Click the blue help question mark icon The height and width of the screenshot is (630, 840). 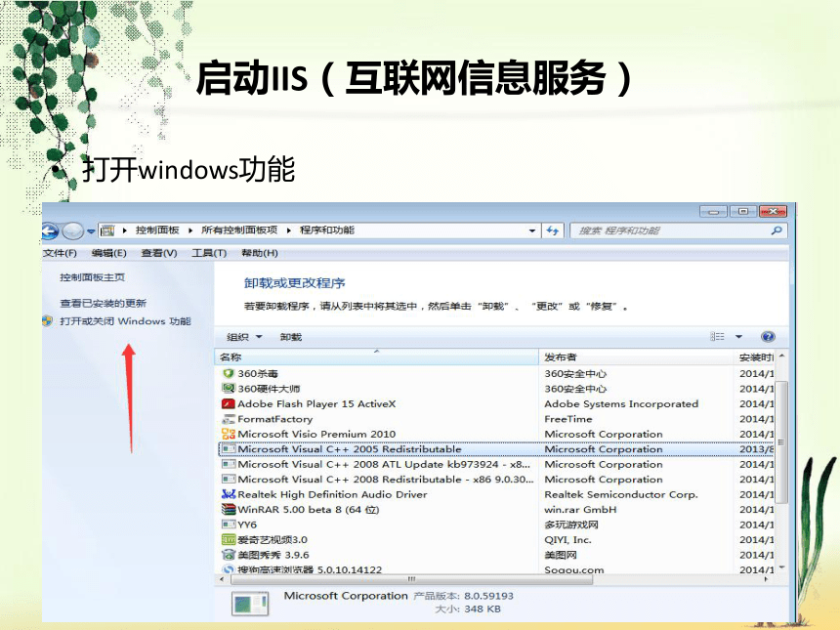(768, 336)
